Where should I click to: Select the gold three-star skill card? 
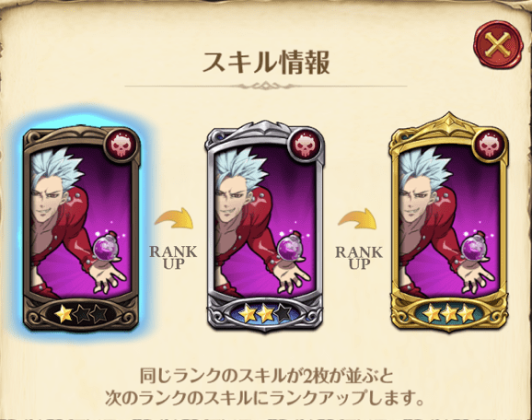click(449, 222)
